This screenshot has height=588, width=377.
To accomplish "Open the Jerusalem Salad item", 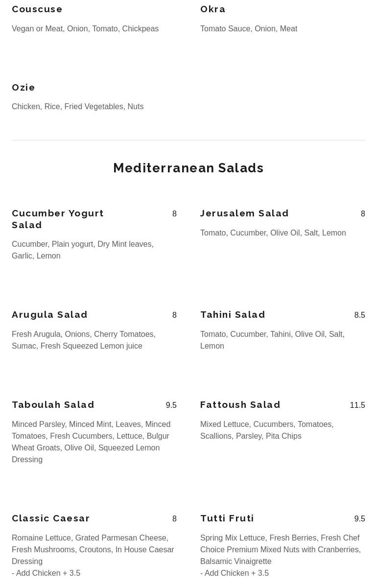I will [x=244, y=213].
